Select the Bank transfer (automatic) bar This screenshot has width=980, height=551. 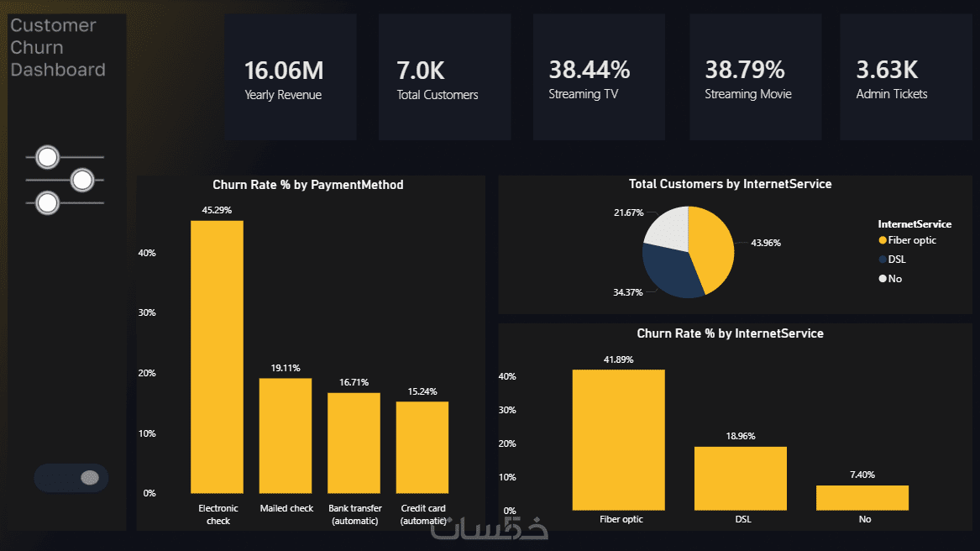click(x=354, y=443)
